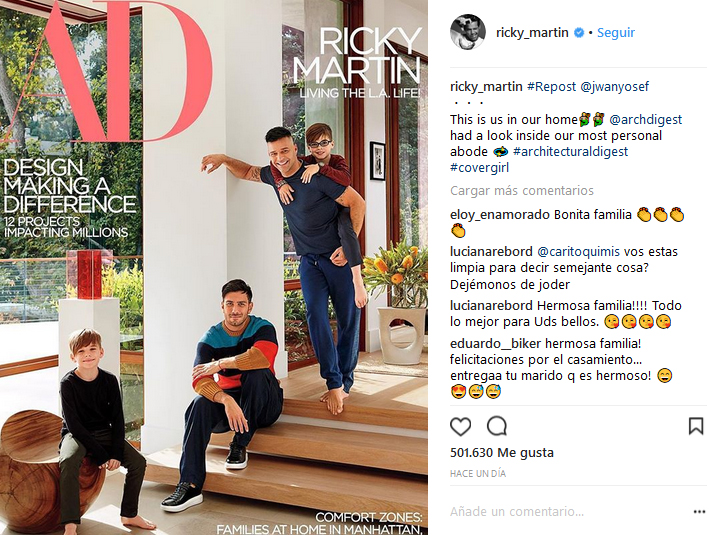The height and width of the screenshot is (535, 709).
Task: View the 501.630 Me gusta likes list
Action: (502, 453)
